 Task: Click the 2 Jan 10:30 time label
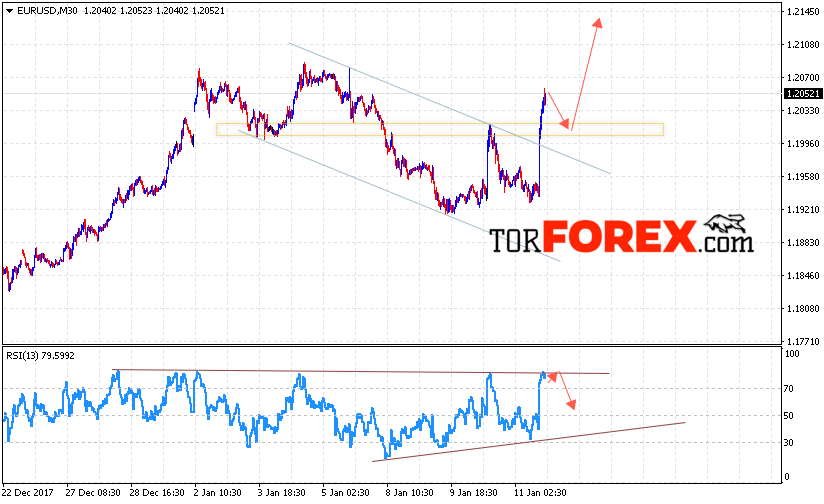pos(218,493)
